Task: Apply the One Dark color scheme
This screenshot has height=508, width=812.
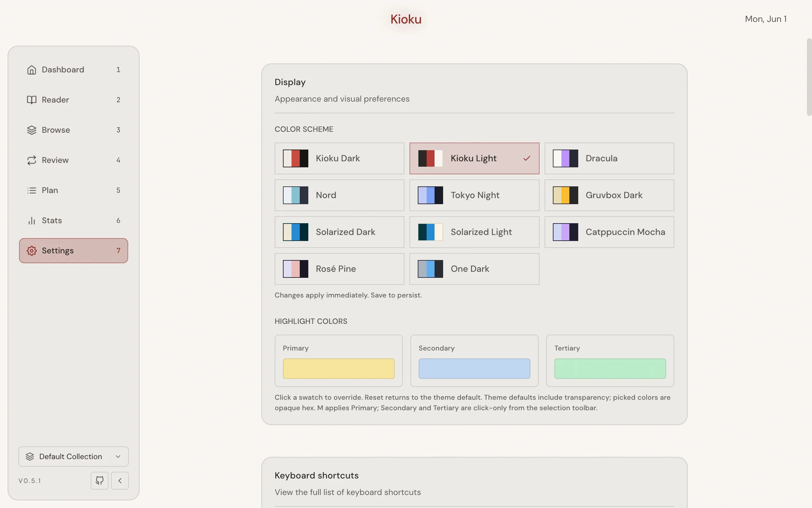Action: (x=474, y=269)
